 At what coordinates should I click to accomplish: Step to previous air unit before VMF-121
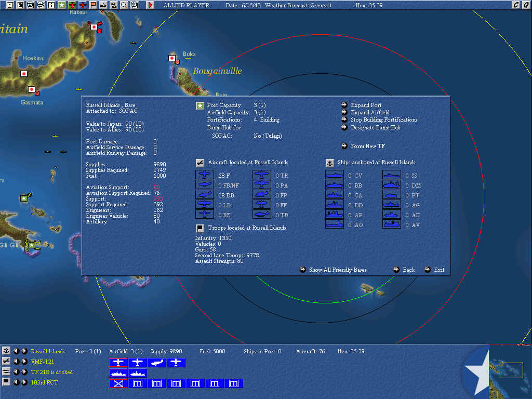pyautogui.click(x=16, y=362)
